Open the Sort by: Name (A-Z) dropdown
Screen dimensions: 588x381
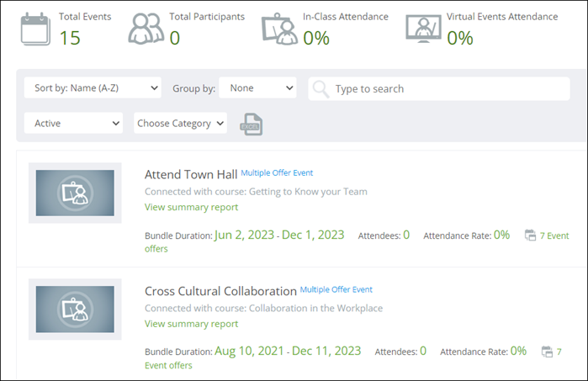[x=93, y=87]
